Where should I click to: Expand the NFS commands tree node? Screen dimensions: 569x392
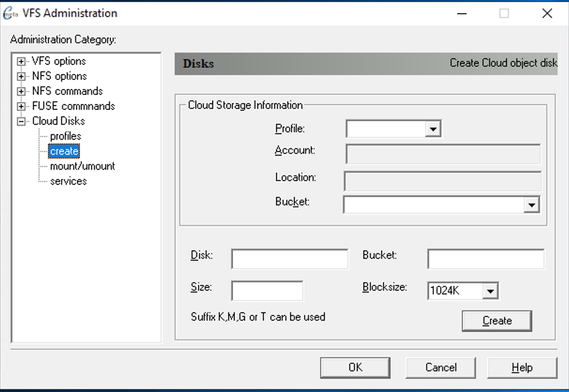[x=21, y=91]
